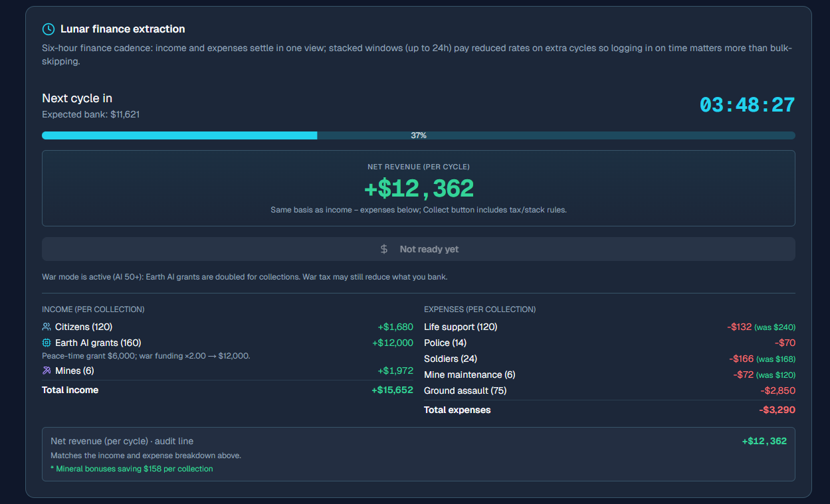
Task: Click the Mineral bonuses saving $158 note
Action: (132, 469)
